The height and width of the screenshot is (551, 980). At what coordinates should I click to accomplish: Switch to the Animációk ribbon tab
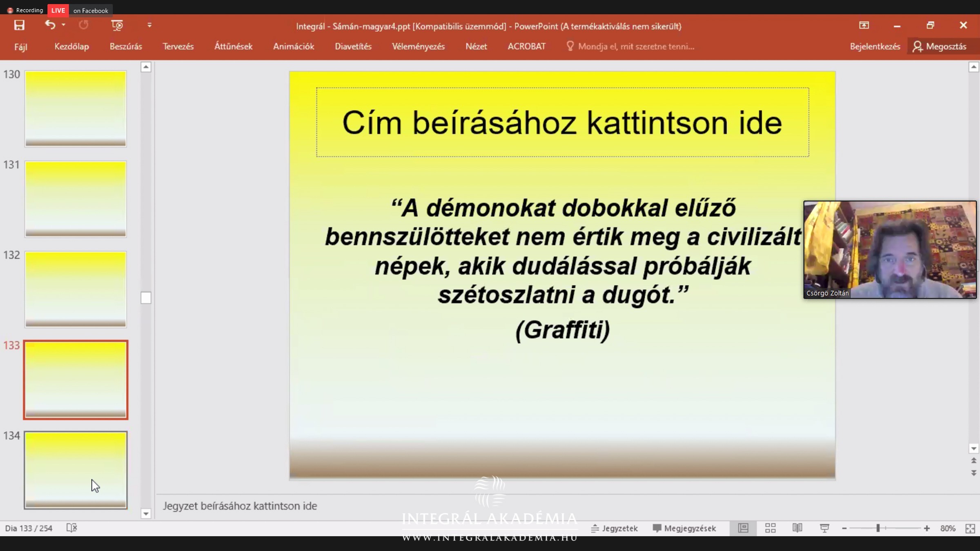coord(293,47)
